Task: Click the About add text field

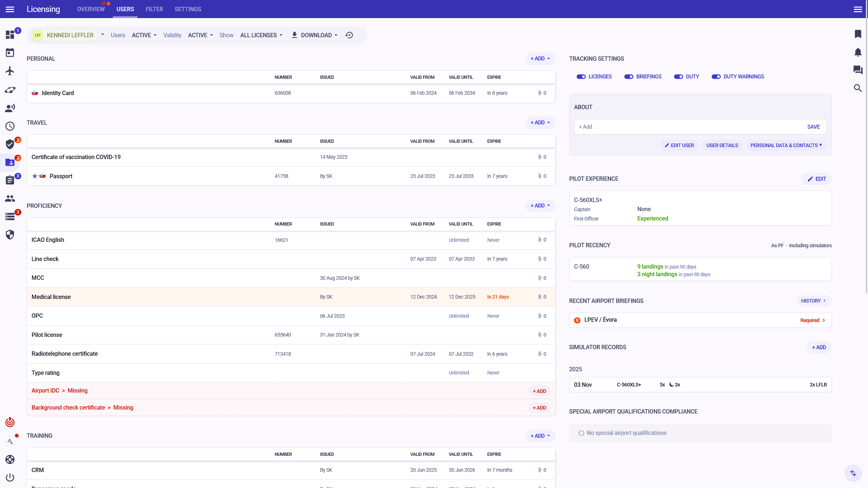Action: 687,127
